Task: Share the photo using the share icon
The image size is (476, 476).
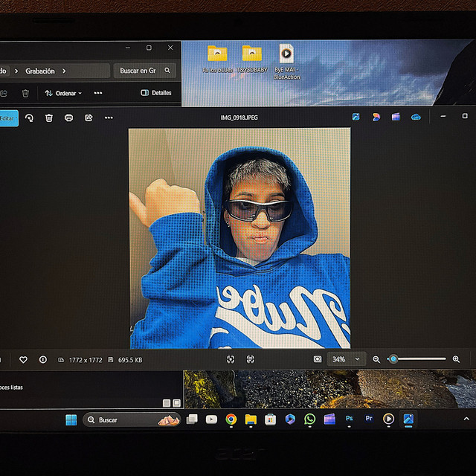Action: pos(89,118)
